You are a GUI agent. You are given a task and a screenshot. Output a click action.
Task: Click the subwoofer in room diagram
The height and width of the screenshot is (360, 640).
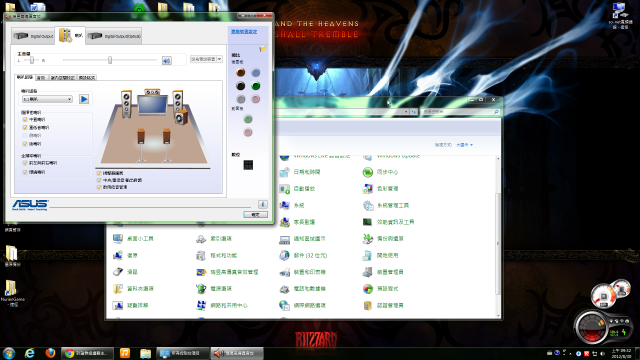(x=181, y=117)
